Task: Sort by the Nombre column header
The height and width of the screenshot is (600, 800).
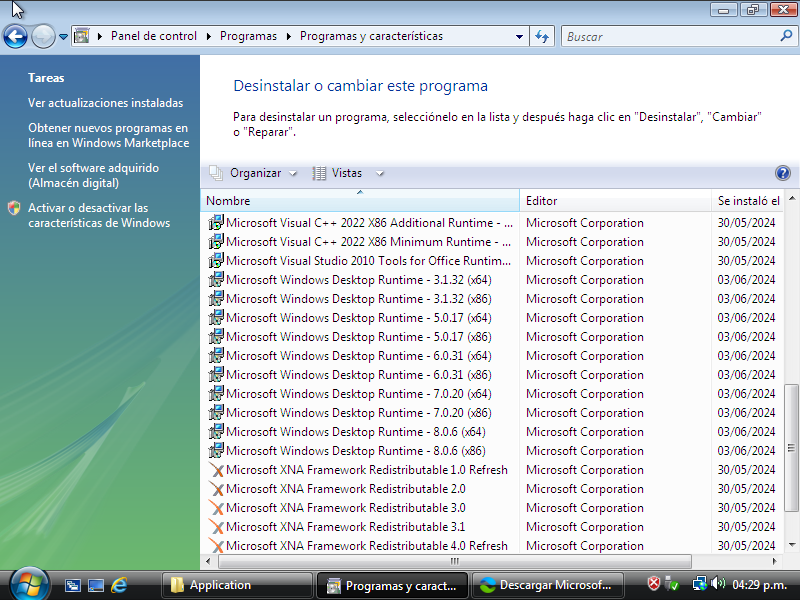Action: pos(360,201)
